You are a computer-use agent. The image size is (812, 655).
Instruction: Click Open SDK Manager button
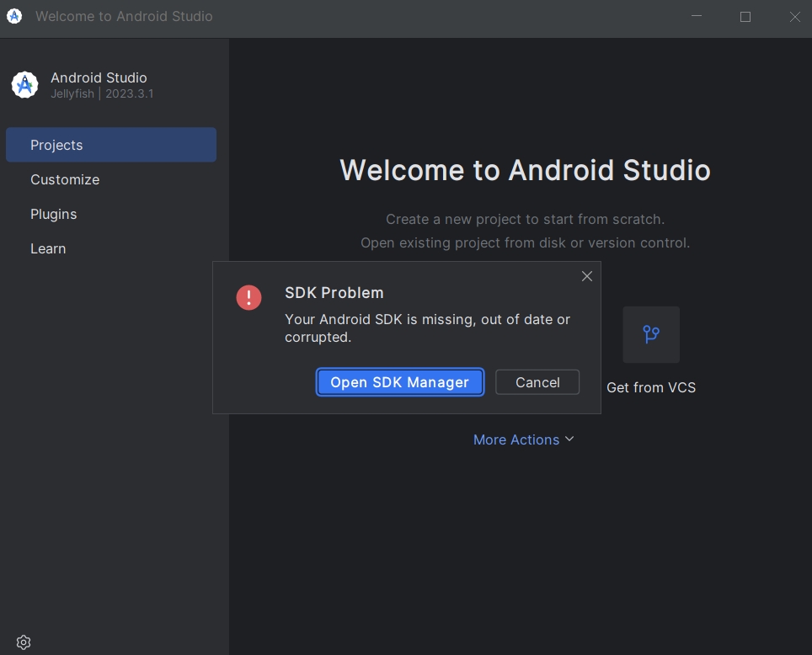pyautogui.click(x=400, y=382)
